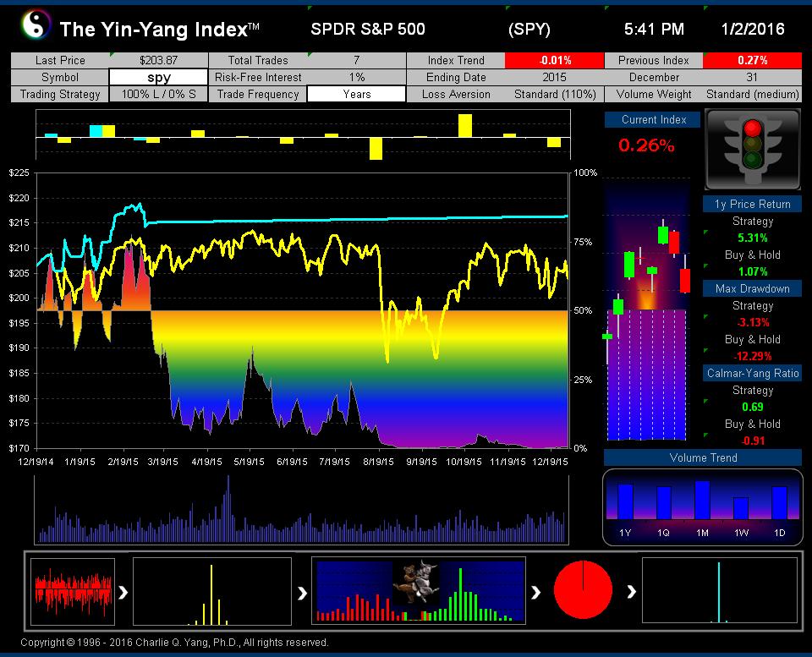Click the red pie chart circle
This screenshot has height=657, width=812.
583,589
